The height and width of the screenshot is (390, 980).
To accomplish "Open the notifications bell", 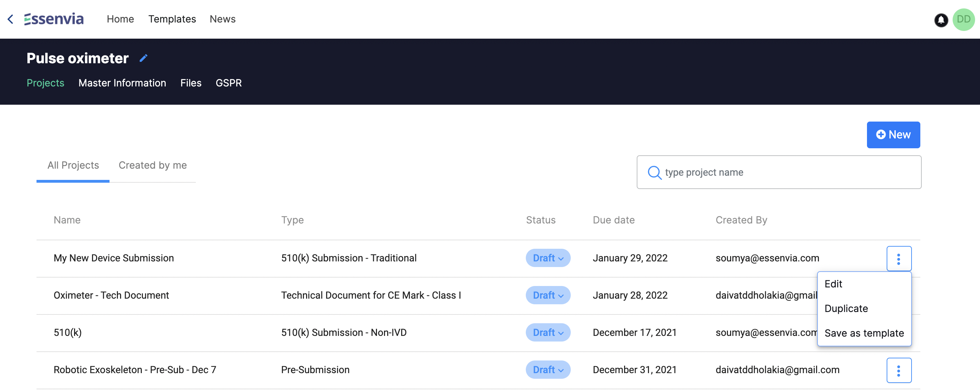I will tap(941, 20).
